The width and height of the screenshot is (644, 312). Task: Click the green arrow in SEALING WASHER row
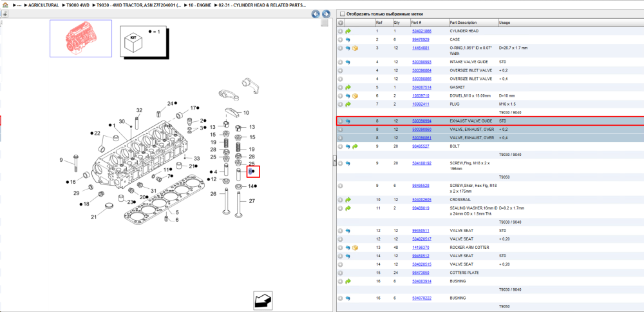[348, 208]
